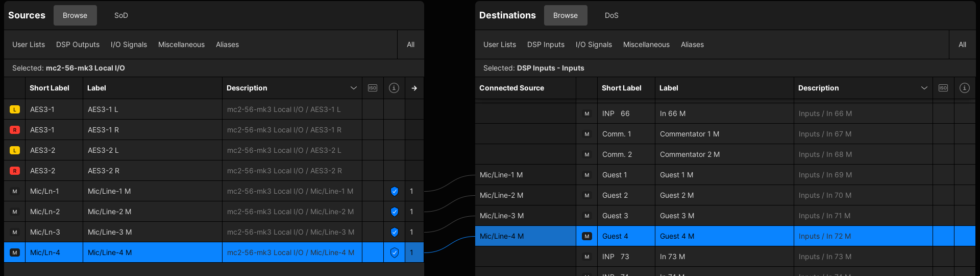Click the protection shield on Mic/Line-1 M
The width and height of the screenshot is (980, 276).
click(394, 191)
